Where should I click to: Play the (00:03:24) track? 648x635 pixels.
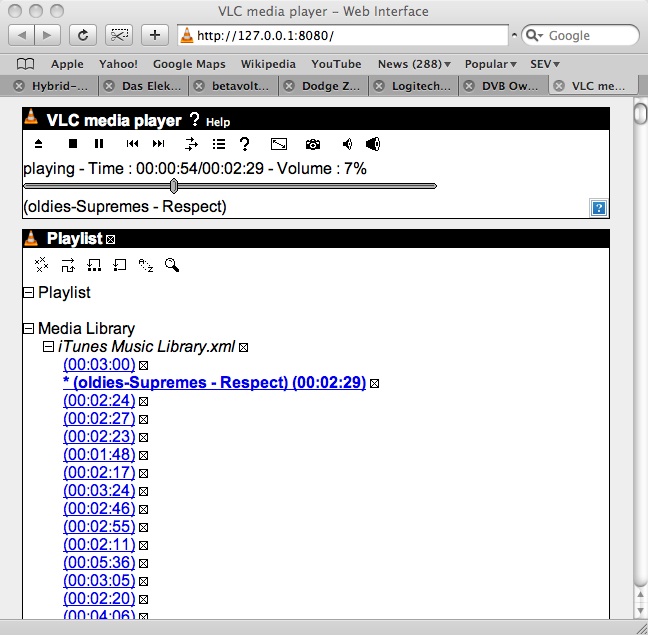click(x=99, y=491)
